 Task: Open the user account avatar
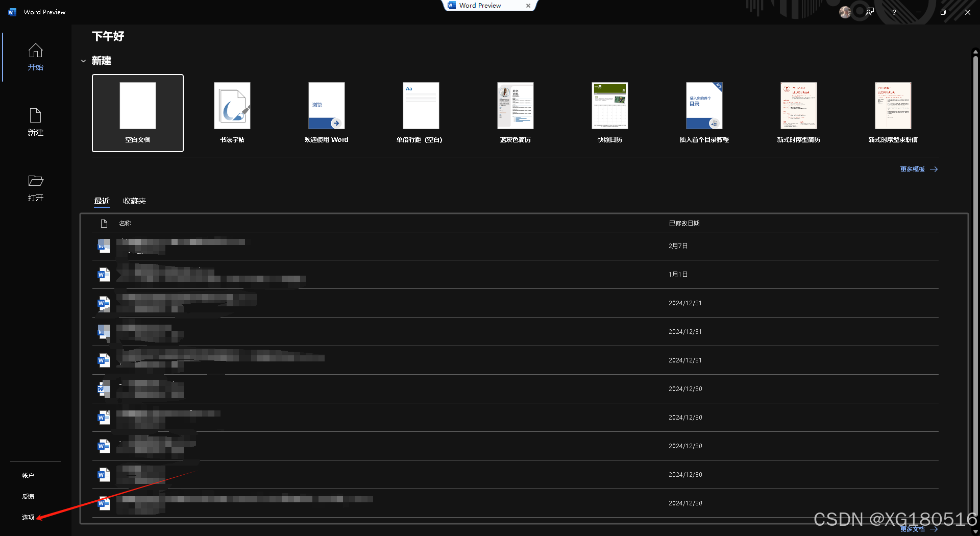pyautogui.click(x=845, y=12)
